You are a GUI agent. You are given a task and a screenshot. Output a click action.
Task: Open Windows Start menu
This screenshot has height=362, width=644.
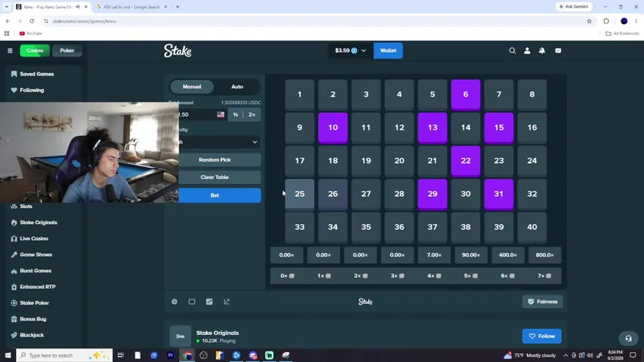pos(8,355)
